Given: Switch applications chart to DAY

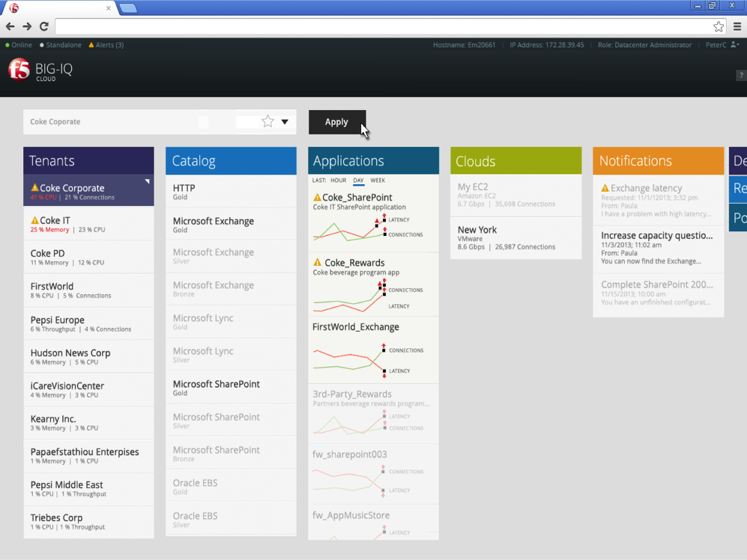Looking at the screenshot, I should (x=359, y=180).
